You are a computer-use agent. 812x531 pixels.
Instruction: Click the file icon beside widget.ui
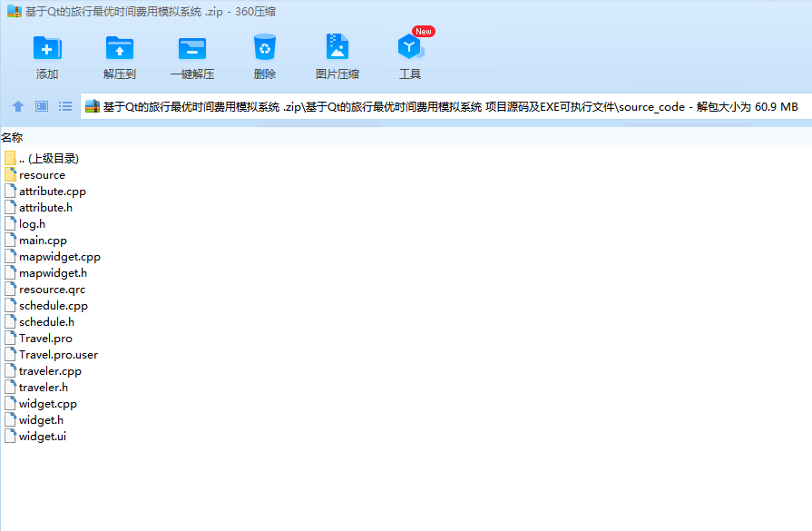coord(10,436)
